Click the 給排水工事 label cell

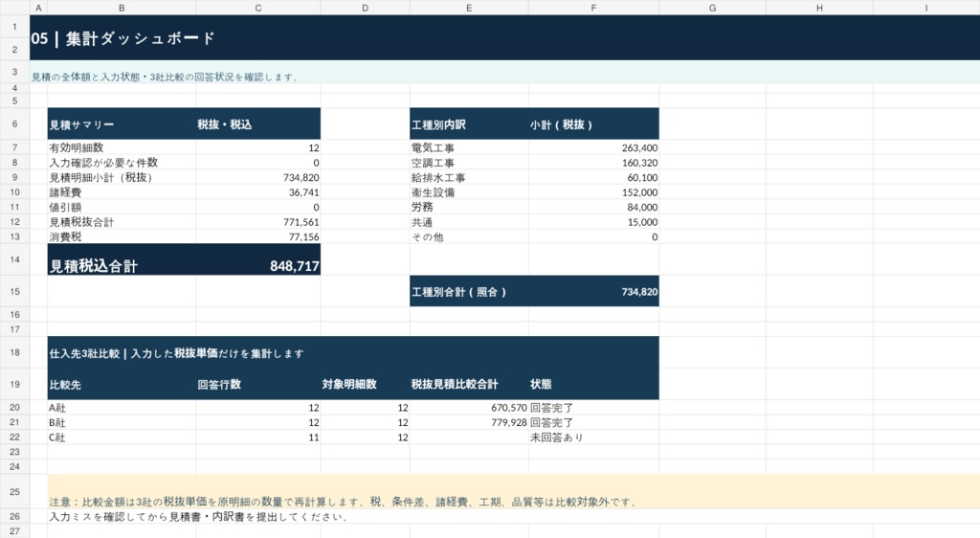[469, 177]
